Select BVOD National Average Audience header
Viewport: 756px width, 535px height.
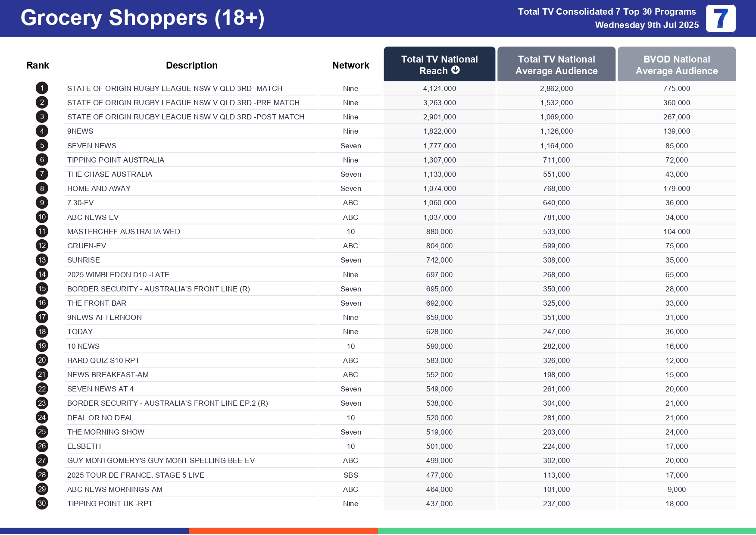pos(676,65)
